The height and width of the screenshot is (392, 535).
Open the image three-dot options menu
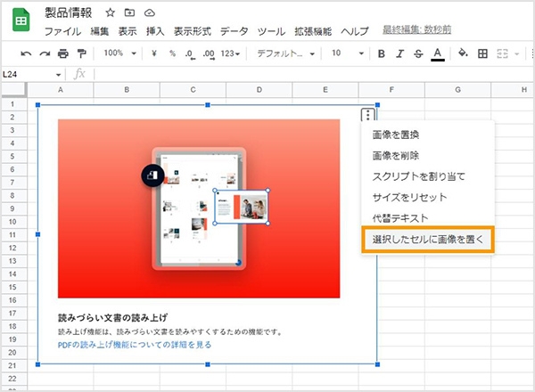367,114
